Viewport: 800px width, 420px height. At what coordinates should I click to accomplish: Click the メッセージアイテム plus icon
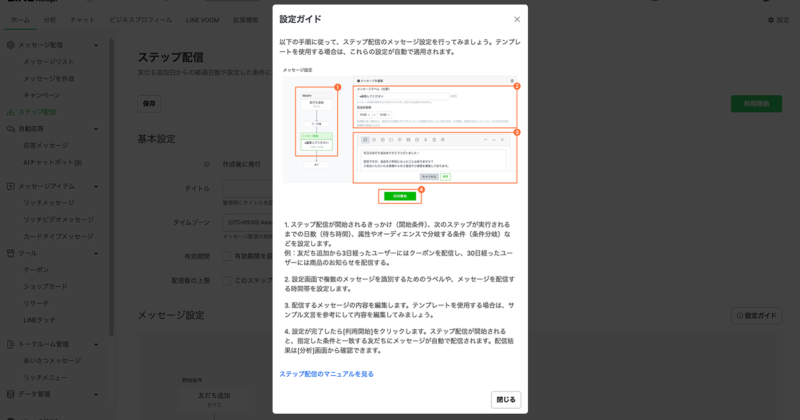pos(10,186)
